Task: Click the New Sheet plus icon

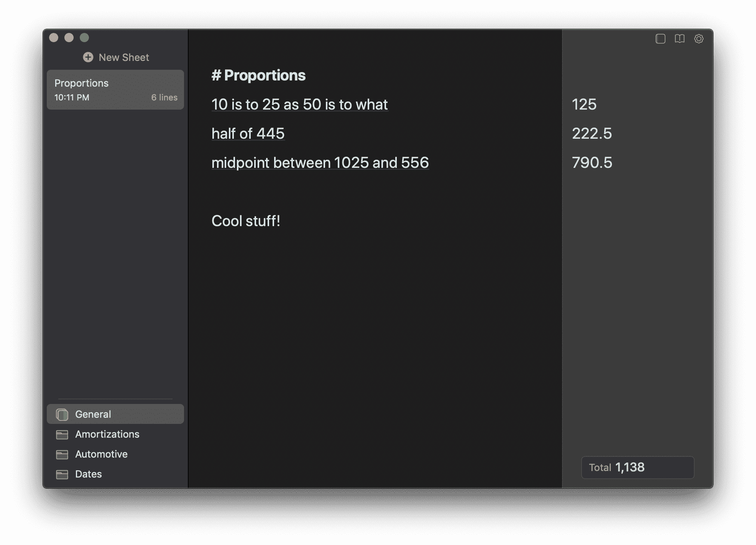Action: pos(87,57)
